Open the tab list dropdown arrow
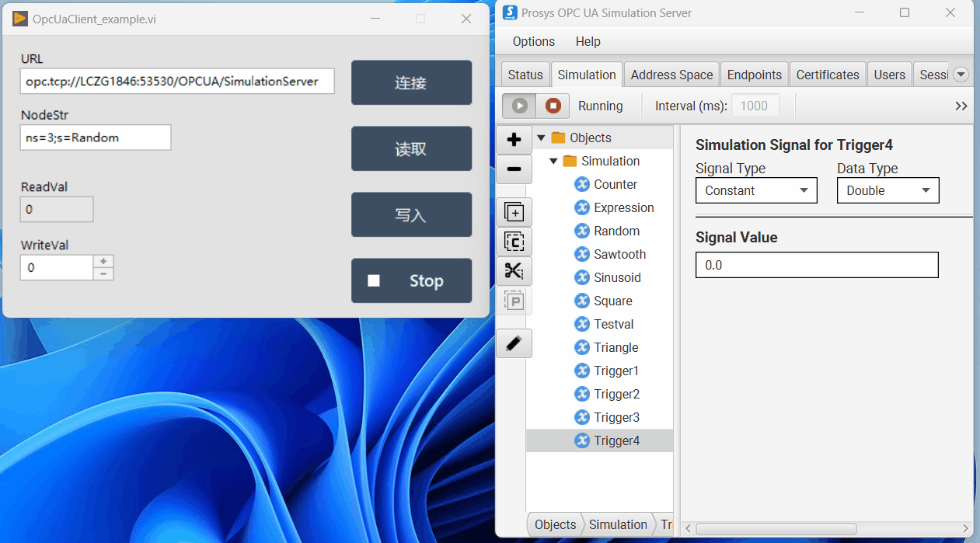980x543 pixels. click(x=961, y=75)
